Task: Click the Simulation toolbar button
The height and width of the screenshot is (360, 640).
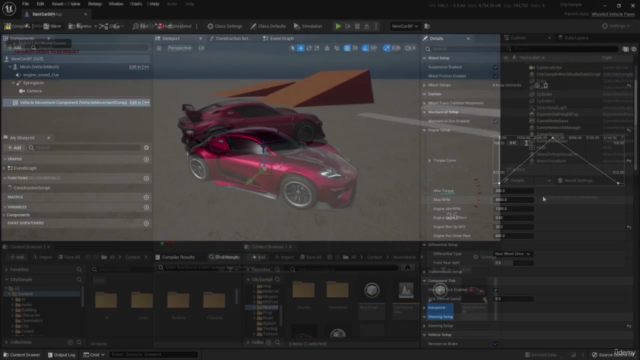Action: pos(308,26)
